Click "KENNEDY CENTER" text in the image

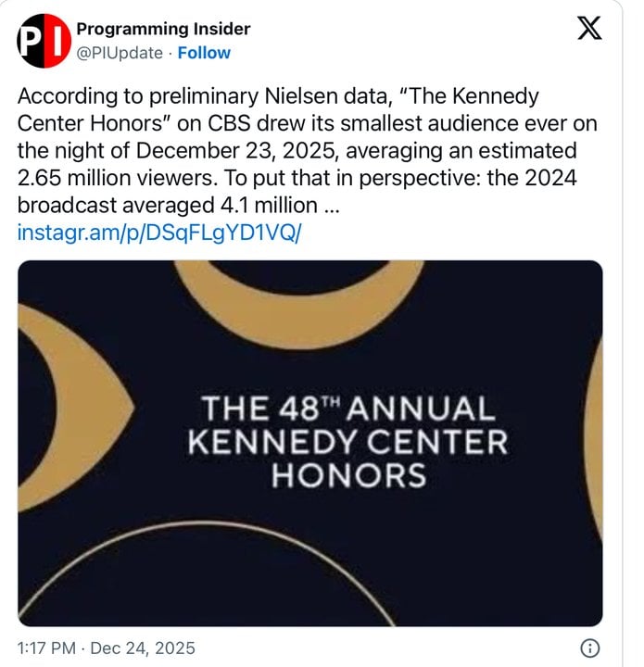(348, 442)
